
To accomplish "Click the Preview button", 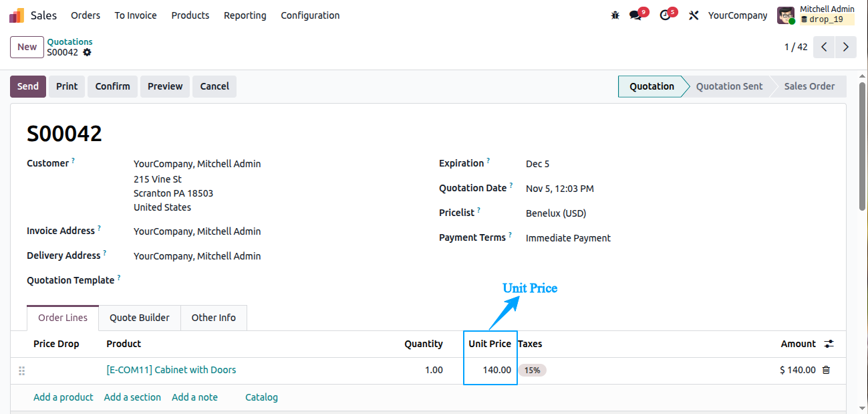I will 165,86.
